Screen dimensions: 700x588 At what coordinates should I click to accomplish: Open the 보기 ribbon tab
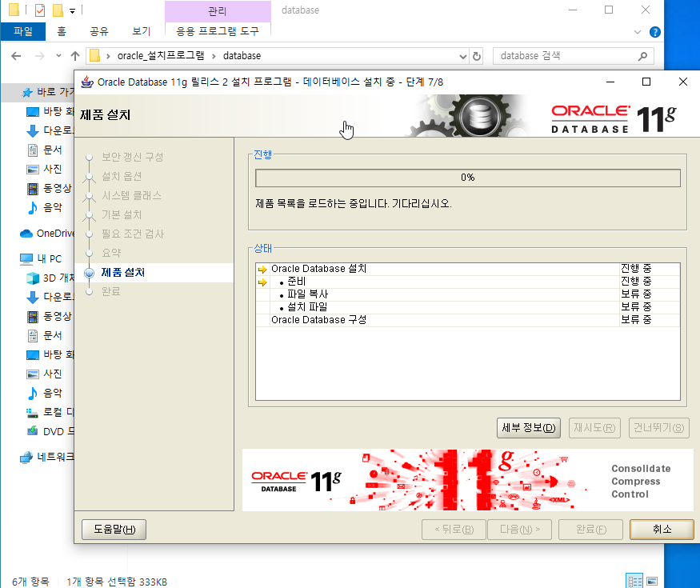pyautogui.click(x=142, y=31)
